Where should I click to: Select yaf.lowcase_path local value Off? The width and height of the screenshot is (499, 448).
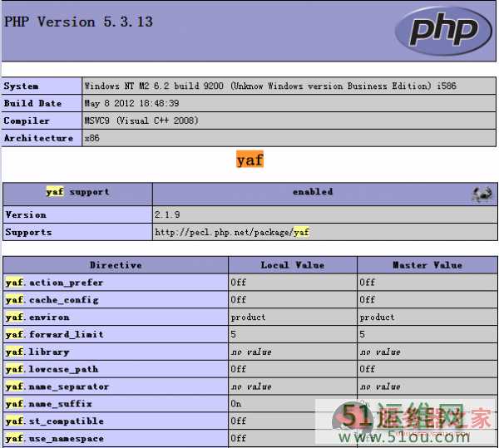tap(293, 369)
